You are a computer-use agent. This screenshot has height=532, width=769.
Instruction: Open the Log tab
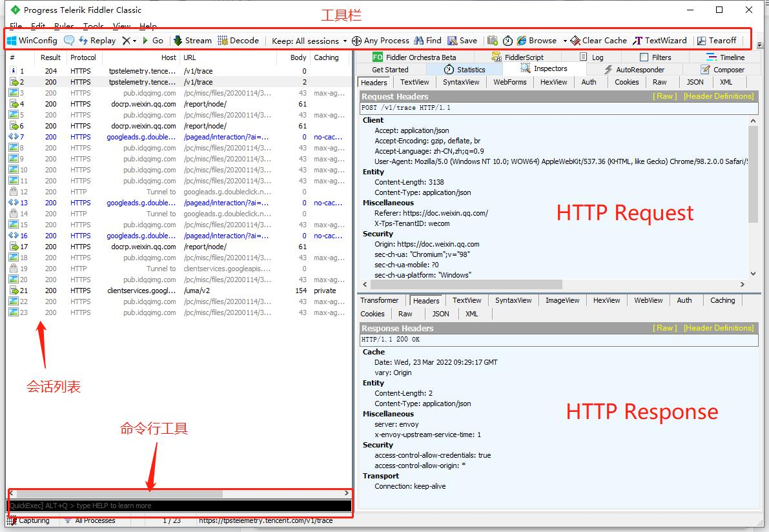point(591,57)
